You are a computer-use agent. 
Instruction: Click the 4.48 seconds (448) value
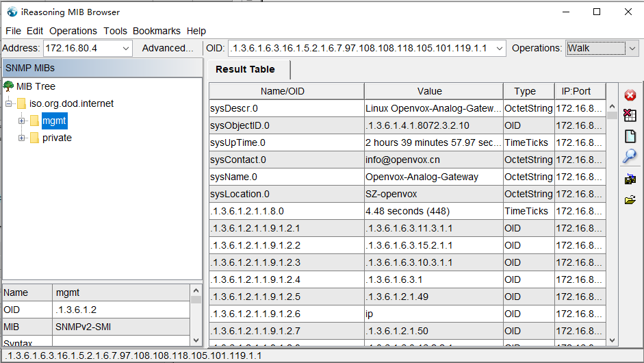click(434, 212)
